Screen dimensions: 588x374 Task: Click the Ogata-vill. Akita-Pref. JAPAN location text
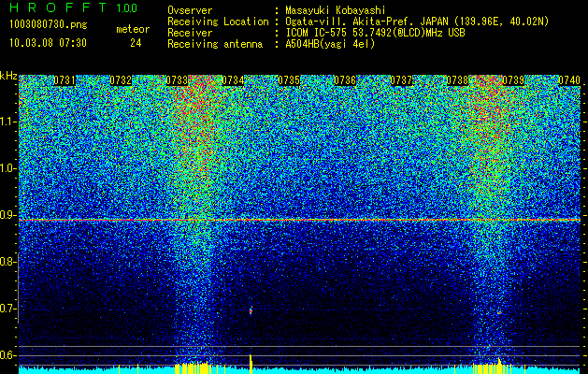click(x=417, y=22)
